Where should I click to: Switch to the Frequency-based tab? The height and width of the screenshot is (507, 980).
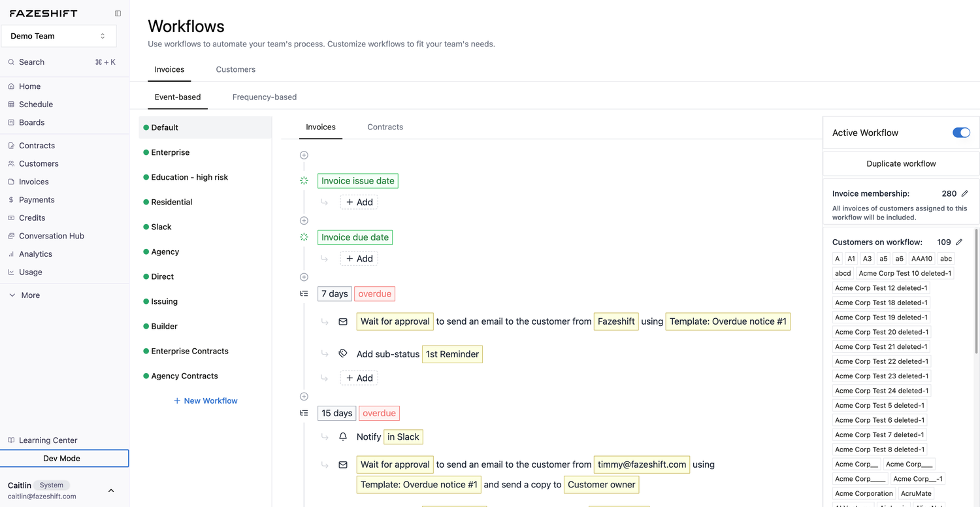coord(265,97)
